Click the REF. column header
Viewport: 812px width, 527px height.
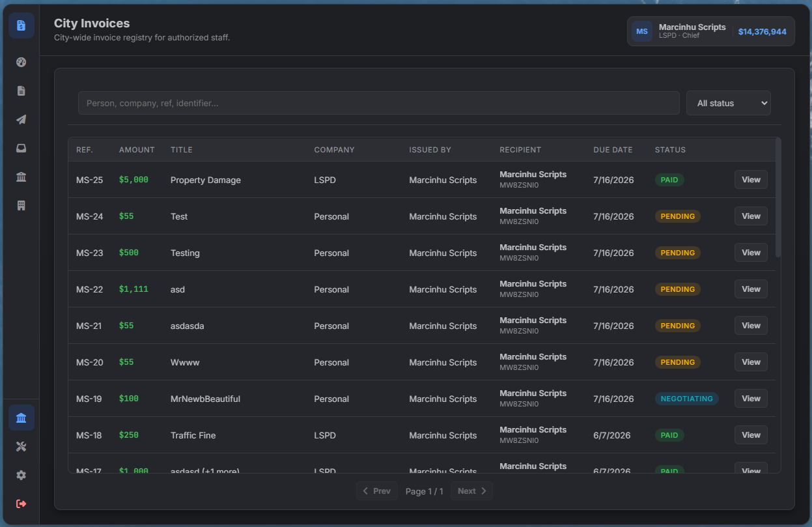pyautogui.click(x=85, y=150)
